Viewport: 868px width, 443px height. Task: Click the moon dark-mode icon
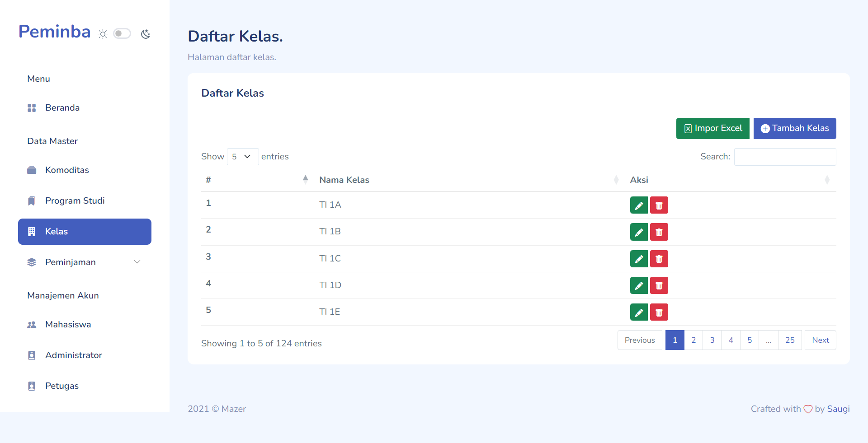click(145, 34)
